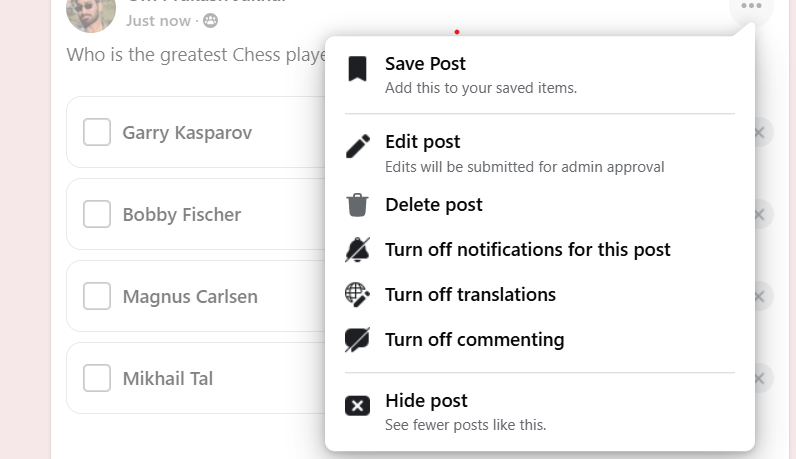Screen dimensions: 796x459
Task: Choose Turn off commenting from menu
Action: [x=474, y=340]
